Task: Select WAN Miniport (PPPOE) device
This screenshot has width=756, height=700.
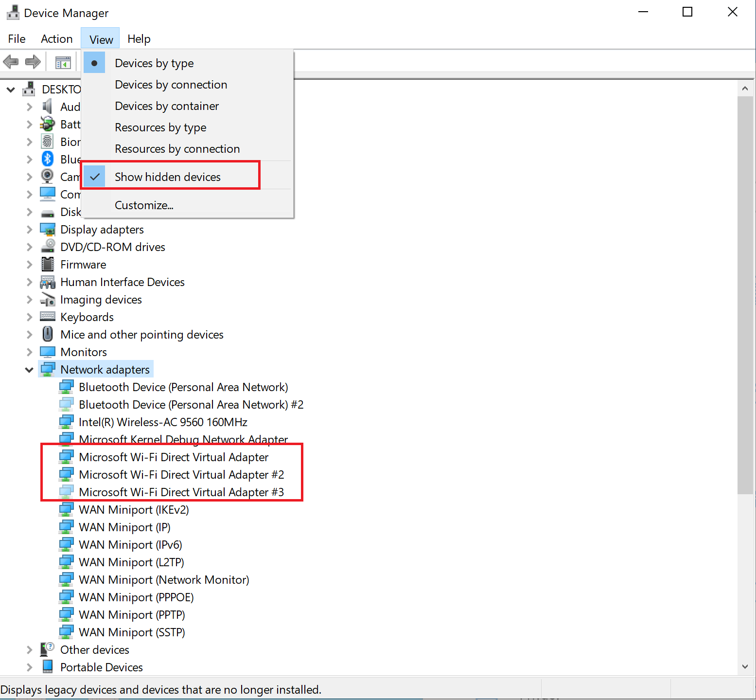Action: point(136,597)
